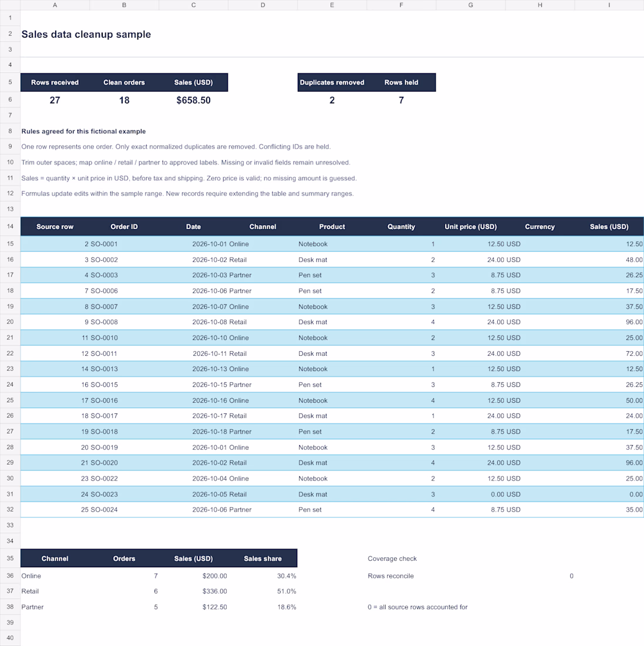Image resolution: width=644 pixels, height=646 pixels.
Task: Select column D header
Action: coord(262,5)
